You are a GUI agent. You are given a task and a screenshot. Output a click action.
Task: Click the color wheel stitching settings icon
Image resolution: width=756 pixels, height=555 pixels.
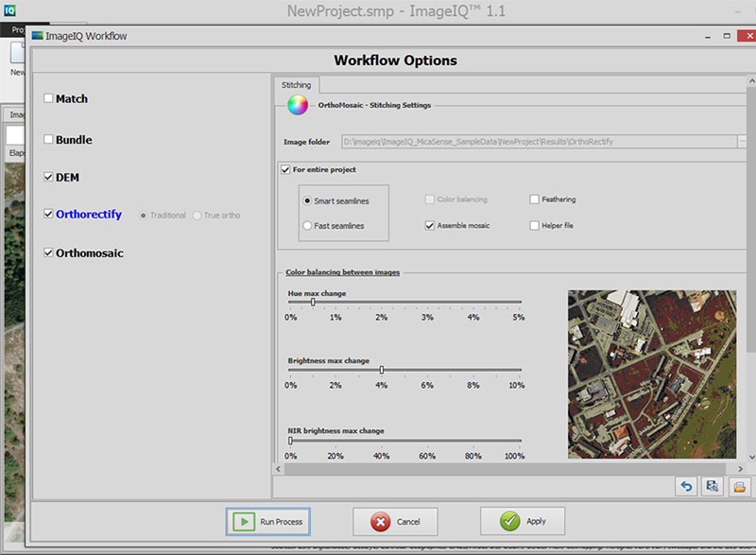(x=298, y=105)
